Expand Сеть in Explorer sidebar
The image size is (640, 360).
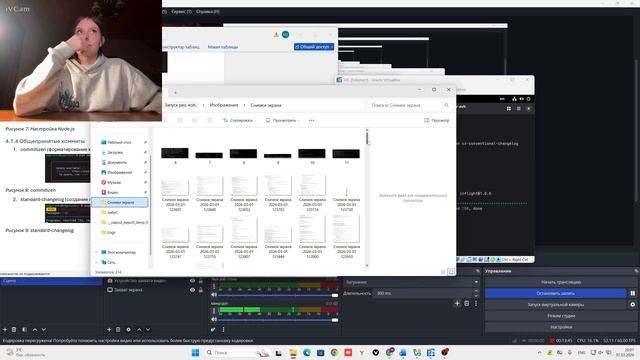click(x=97, y=262)
